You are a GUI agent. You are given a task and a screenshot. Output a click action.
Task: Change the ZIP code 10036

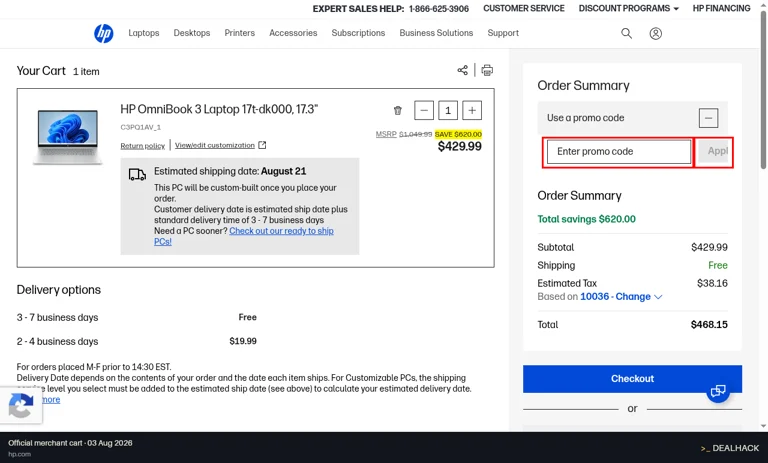click(x=621, y=297)
